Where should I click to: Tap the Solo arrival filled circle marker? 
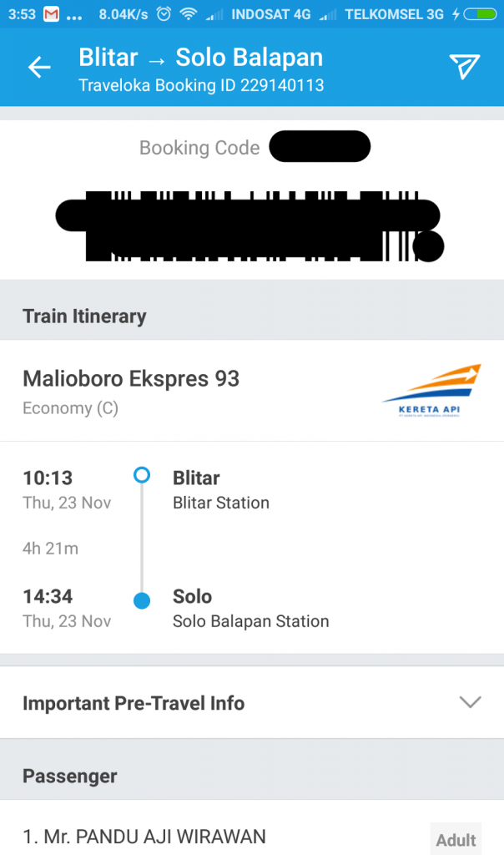(142, 600)
